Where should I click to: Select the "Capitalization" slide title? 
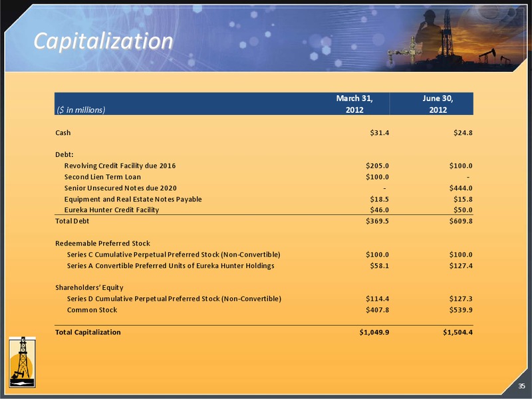[x=103, y=41]
